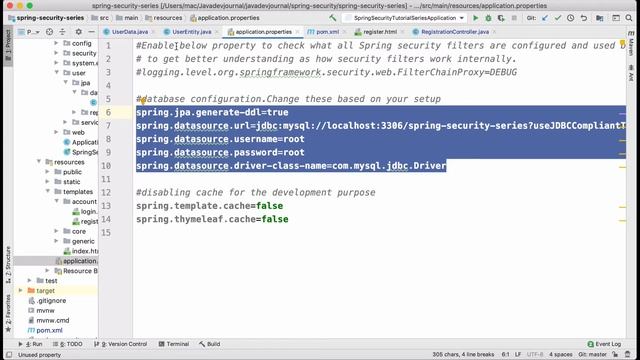The image size is (640, 360).
Task: Collapse the jpa folder
Action: click(x=65, y=82)
